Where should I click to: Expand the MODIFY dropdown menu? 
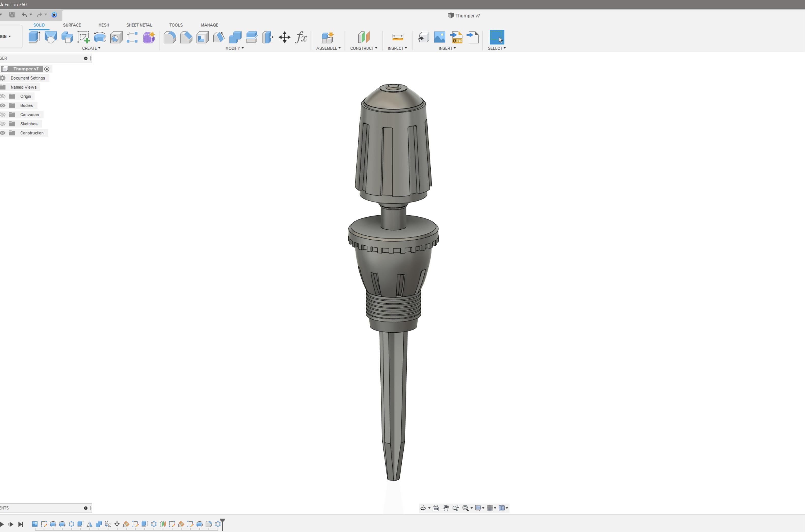234,48
